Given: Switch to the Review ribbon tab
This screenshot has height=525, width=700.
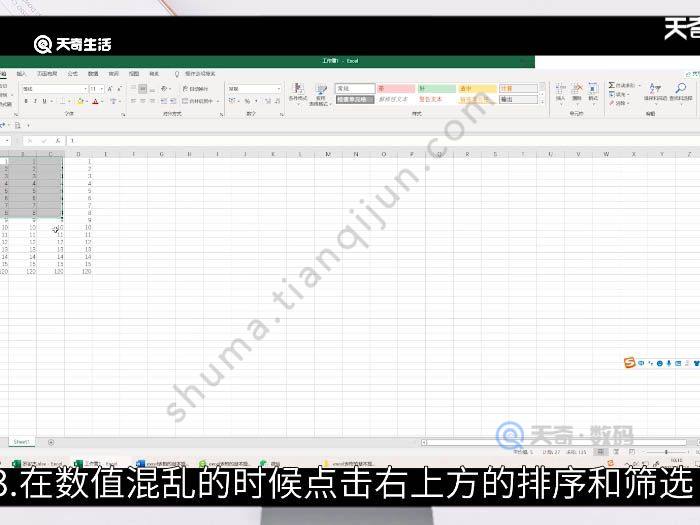Looking at the screenshot, I should [113, 74].
